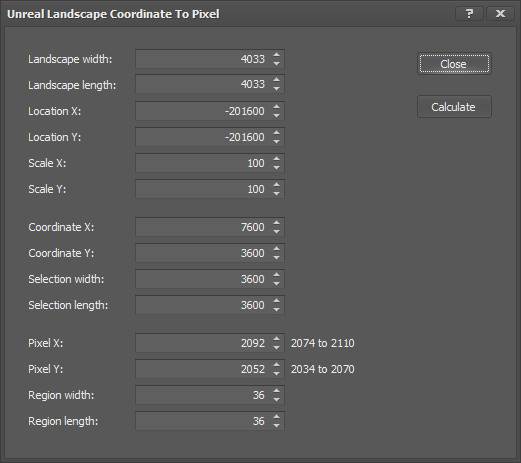Click the 'Coordinate X:' label

coord(61,227)
